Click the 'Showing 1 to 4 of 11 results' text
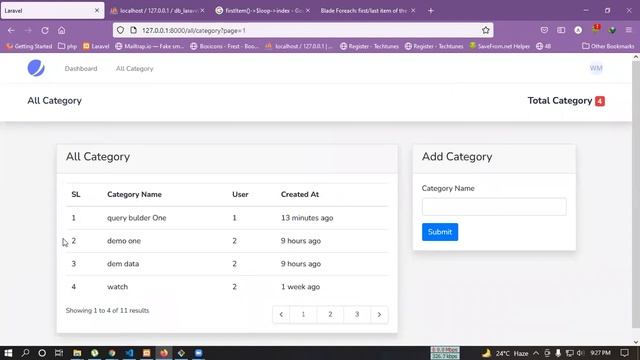 point(107,311)
